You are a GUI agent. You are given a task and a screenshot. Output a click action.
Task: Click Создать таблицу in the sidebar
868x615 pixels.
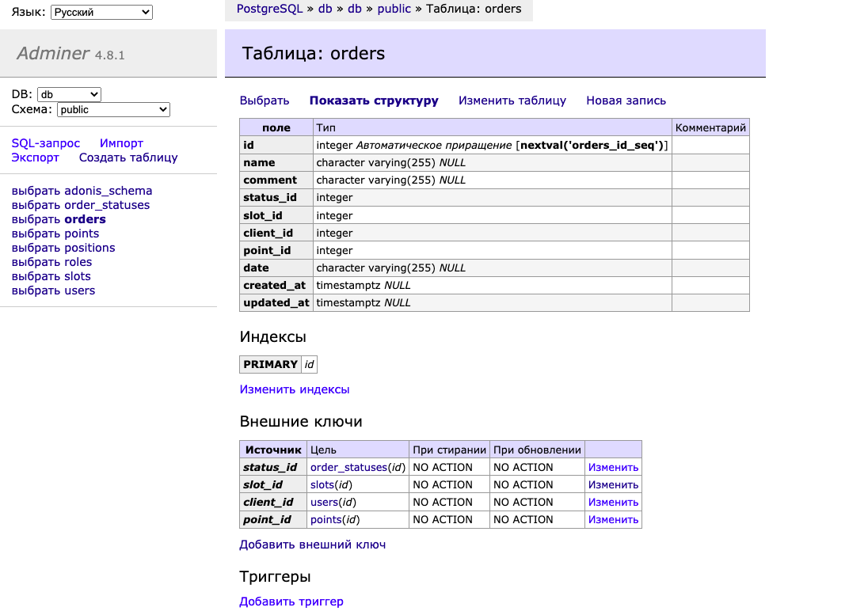(128, 158)
